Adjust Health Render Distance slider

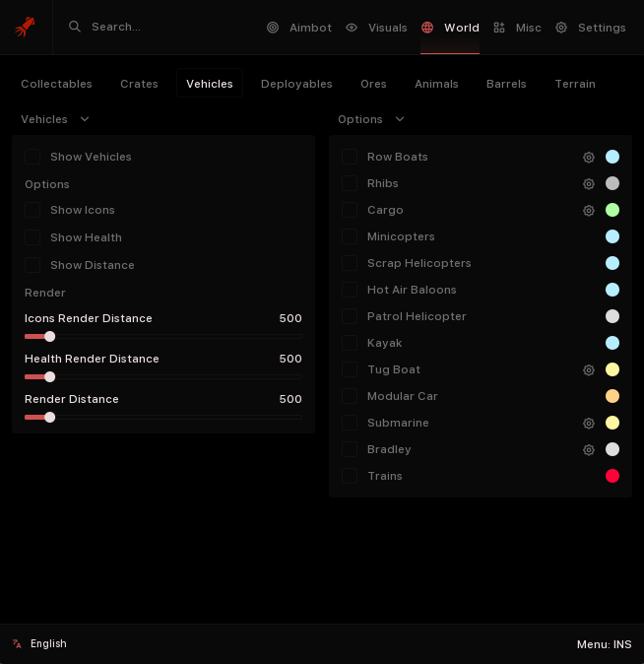pyautogui.click(x=163, y=377)
